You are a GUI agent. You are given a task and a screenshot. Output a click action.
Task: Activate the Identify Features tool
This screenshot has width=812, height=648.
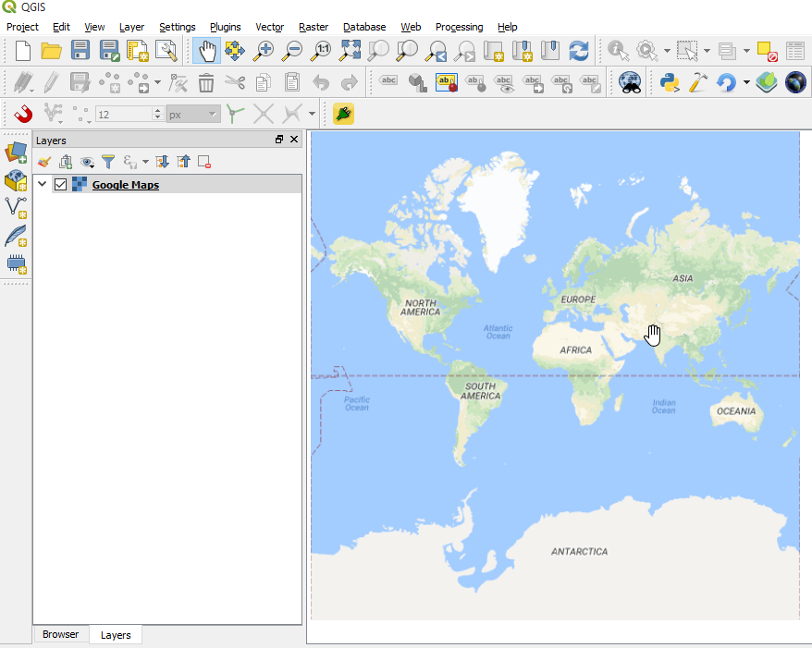[x=618, y=52]
